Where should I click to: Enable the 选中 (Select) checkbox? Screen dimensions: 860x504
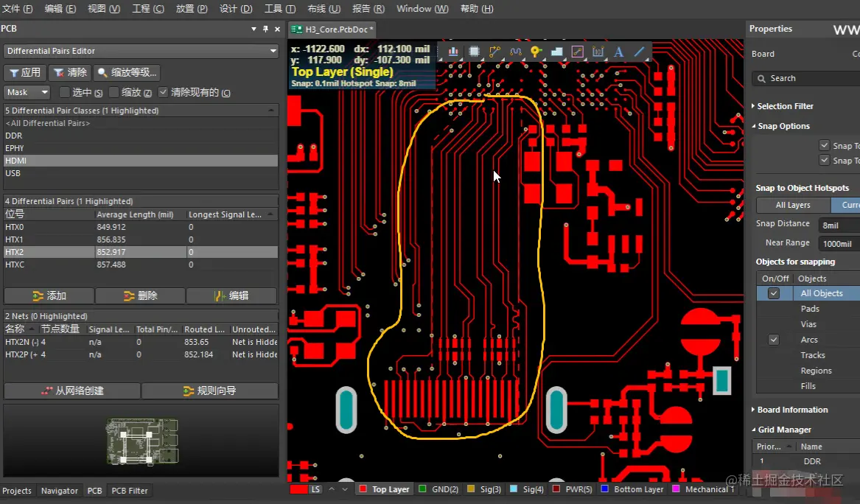pyautogui.click(x=65, y=92)
